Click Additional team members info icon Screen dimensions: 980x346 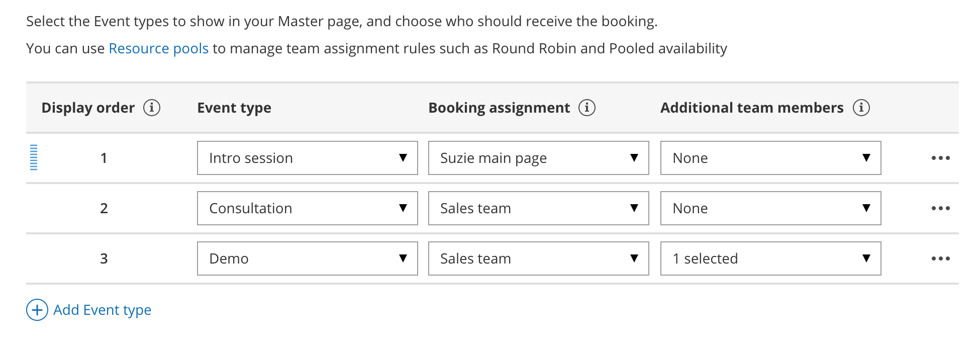point(861,108)
